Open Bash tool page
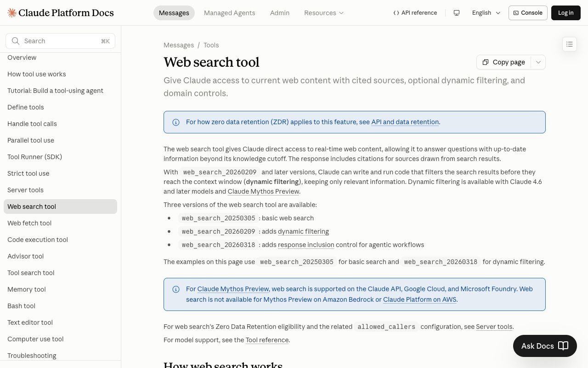The width and height of the screenshot is (588, 368). [x=60, y=306]
